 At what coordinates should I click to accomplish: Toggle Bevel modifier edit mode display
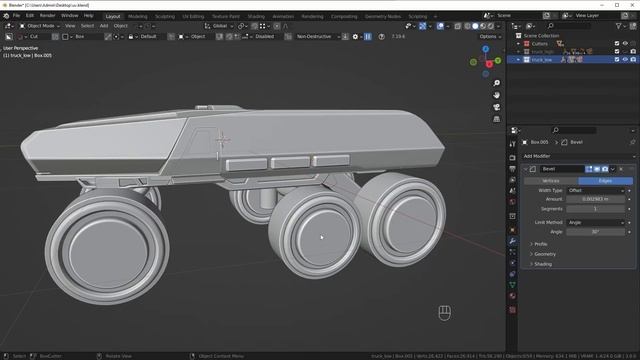pyautogui.click(x=589, y=169)
